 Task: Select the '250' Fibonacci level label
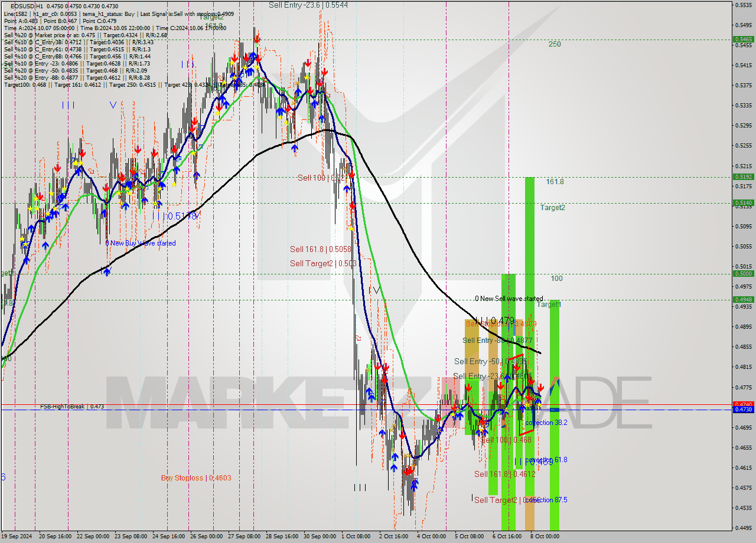554,44
